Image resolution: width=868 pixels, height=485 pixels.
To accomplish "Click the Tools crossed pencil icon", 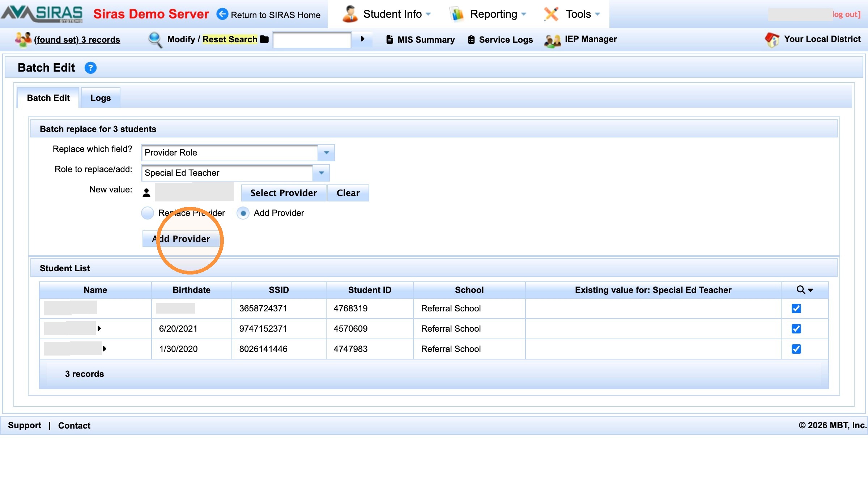I will point(551,14).
